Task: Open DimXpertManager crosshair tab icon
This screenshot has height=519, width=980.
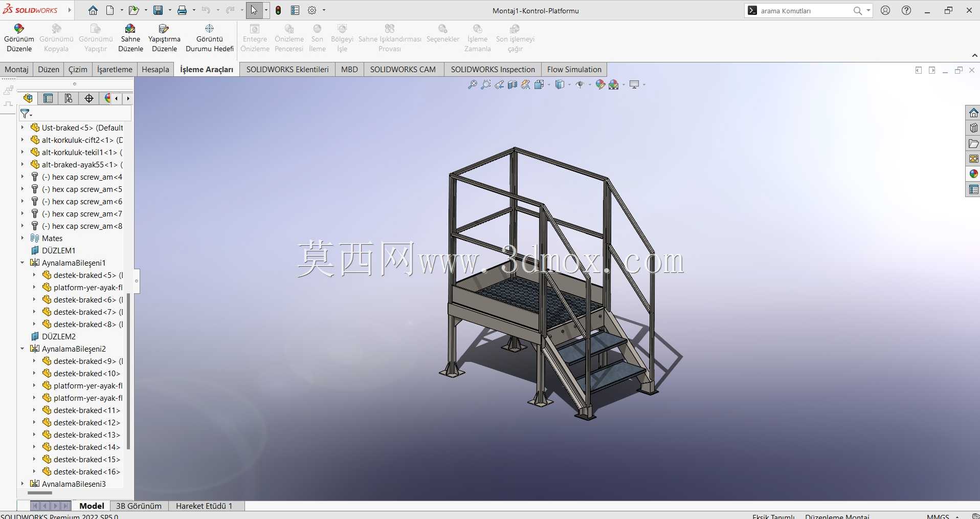Action: 89,98
